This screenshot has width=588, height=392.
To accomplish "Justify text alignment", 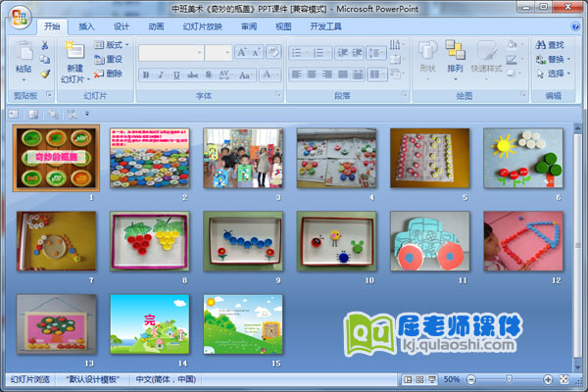I will pos(342,74).
